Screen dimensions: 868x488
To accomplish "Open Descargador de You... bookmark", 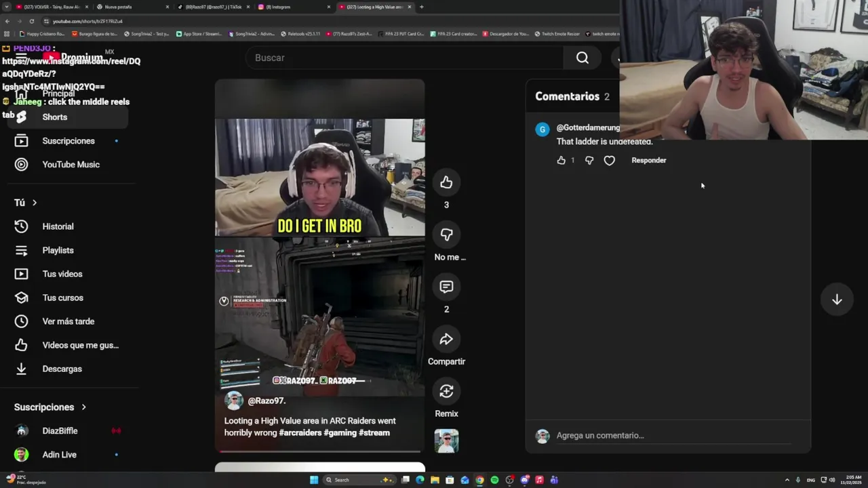I will pyautogui.click(x=506, y=34).
